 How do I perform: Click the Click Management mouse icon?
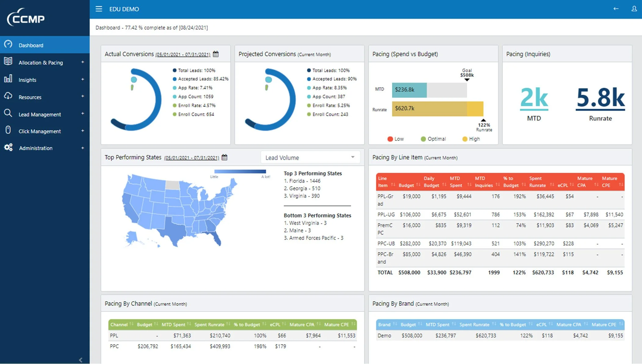coord(8,130)
